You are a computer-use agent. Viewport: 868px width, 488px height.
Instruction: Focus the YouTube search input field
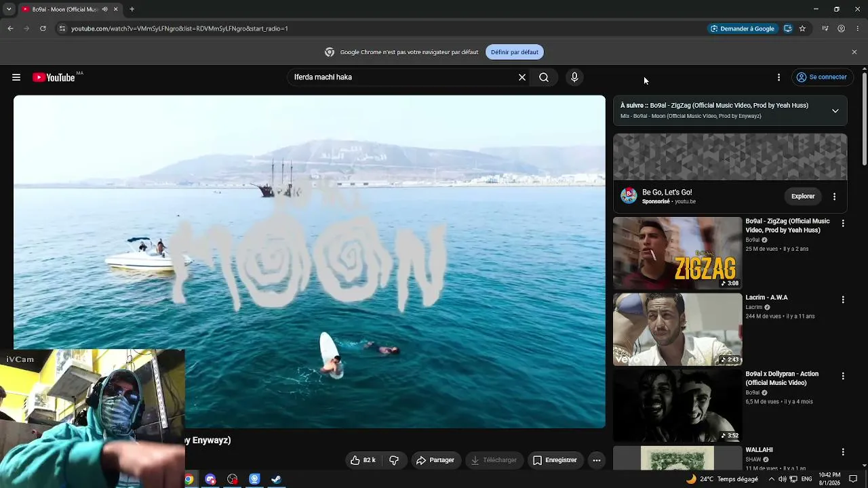[x=403, y=77]
